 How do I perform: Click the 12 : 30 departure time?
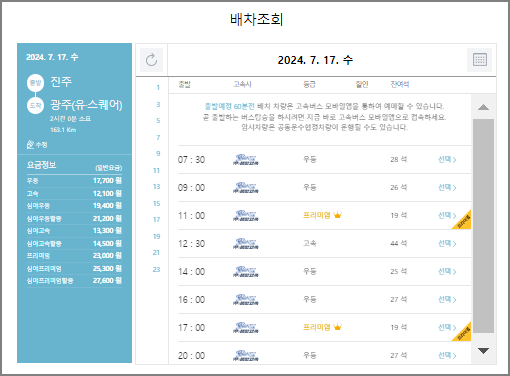(191, 244)
